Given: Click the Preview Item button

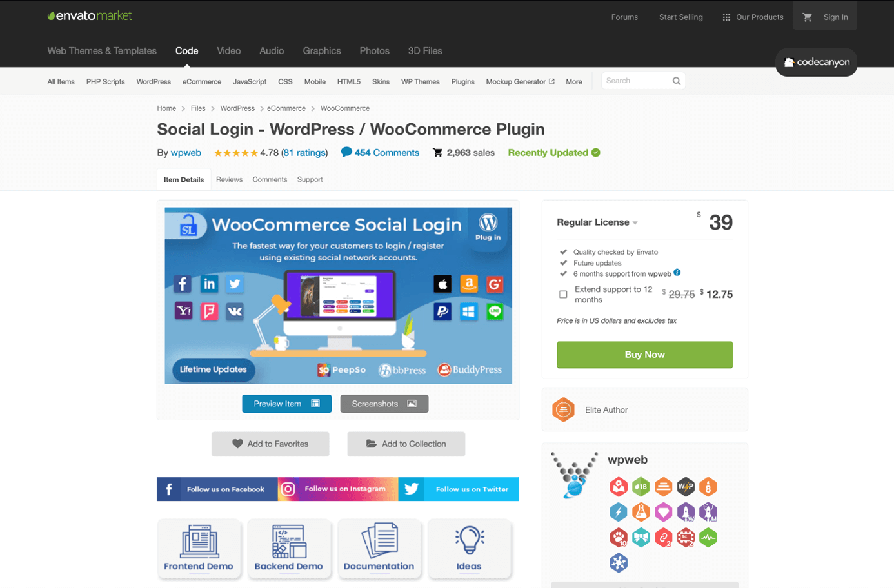Looking at the screenshot, I should [287, 404].
